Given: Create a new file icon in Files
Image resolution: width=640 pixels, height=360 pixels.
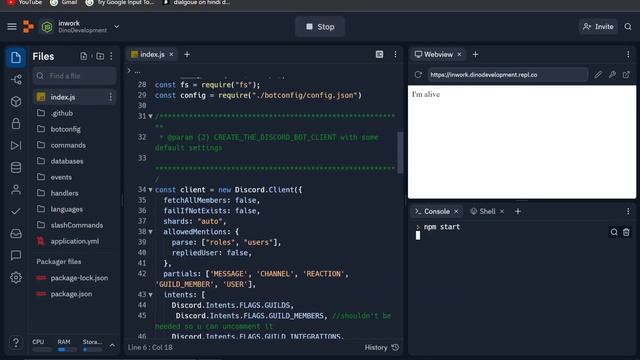Looking at the screenshot, I should tap(84, 56).
